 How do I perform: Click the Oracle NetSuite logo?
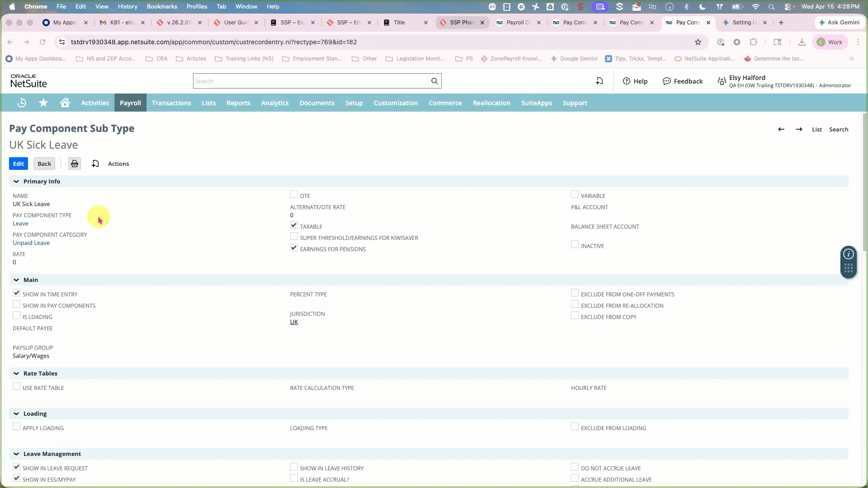28,81
